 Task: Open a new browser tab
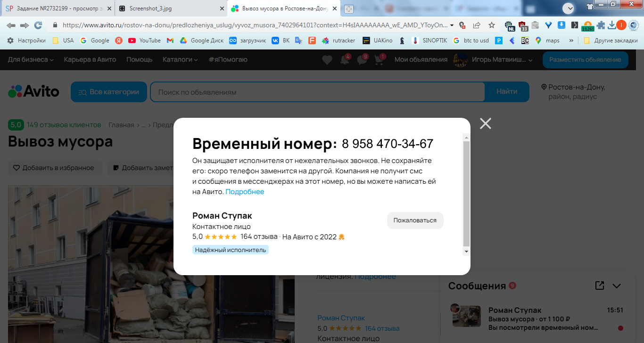(349, 8)
